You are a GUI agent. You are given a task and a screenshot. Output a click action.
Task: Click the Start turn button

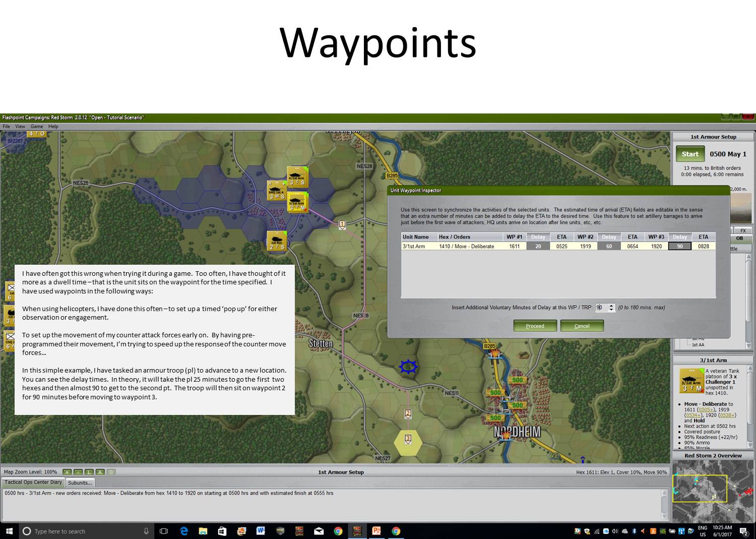(690, 154)
